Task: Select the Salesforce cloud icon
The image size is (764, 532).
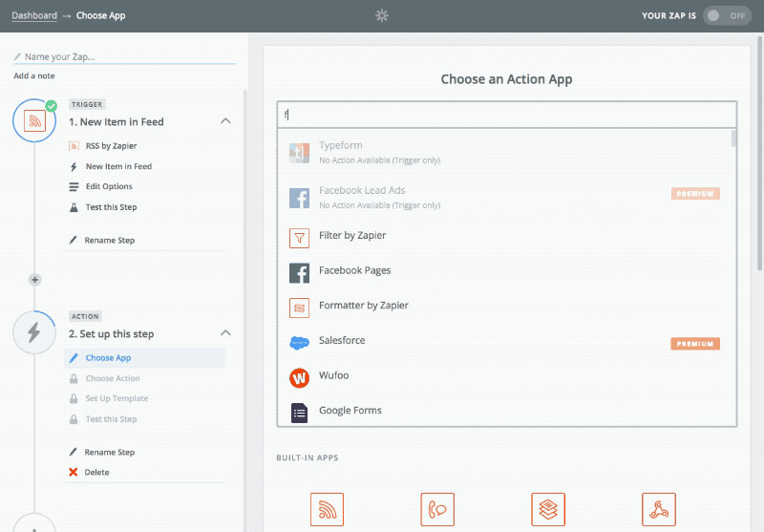Action: click(299, 343)
